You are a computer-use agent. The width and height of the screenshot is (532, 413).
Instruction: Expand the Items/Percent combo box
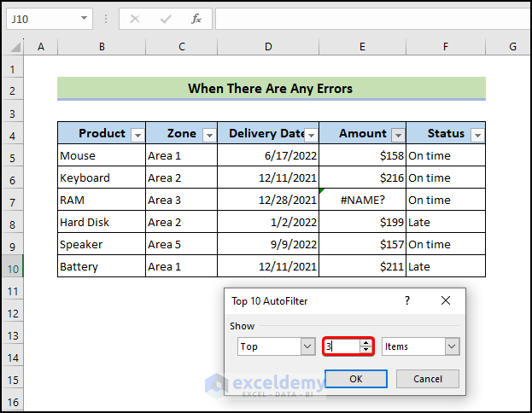tap(452, 346)
